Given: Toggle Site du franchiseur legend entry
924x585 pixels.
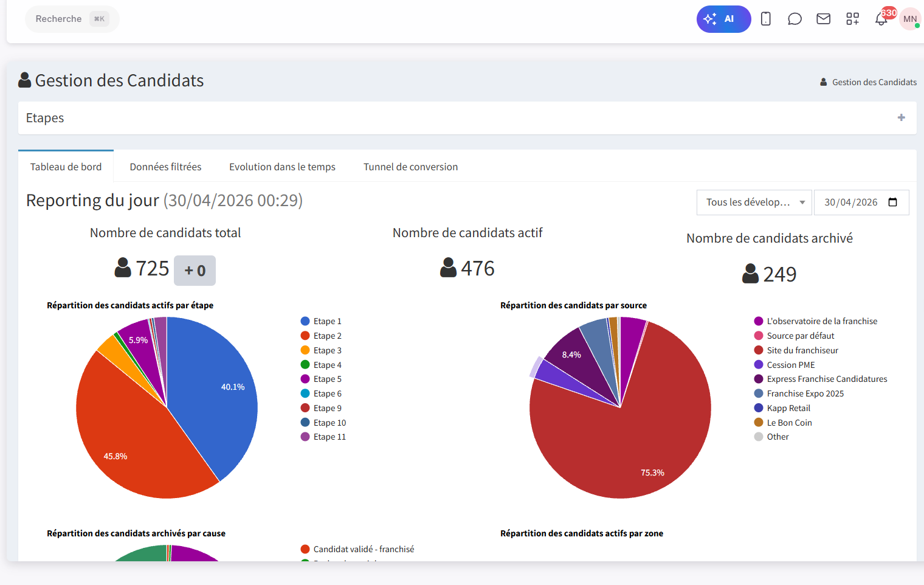Looking at the screenshot, I should [x=796, y=350].
